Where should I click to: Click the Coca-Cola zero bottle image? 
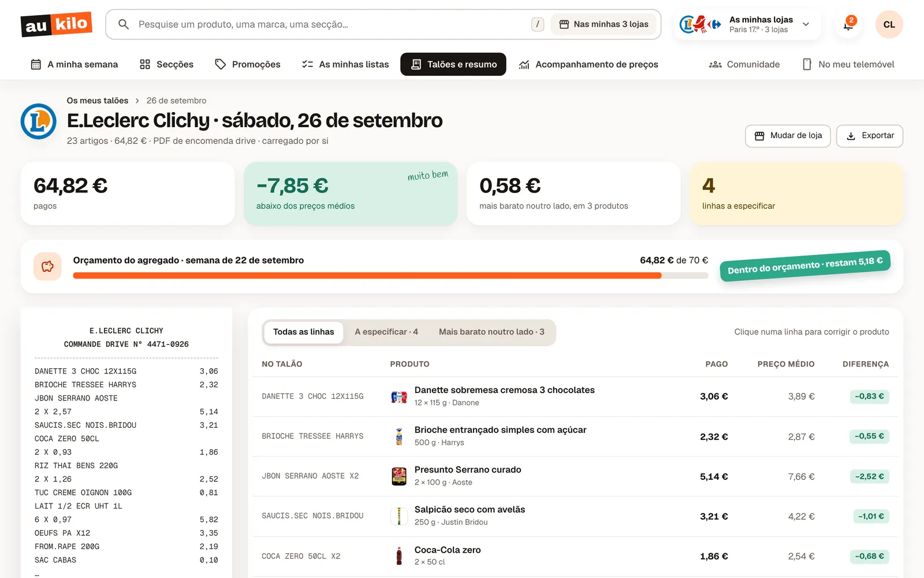click(399, 556)
